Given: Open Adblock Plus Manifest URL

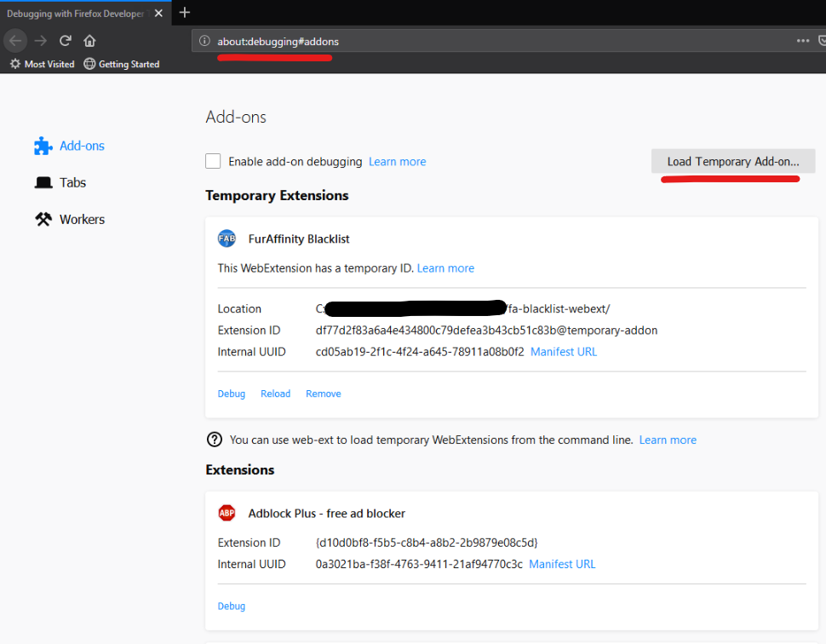Looking at the screenshot, I should [562, 565].
